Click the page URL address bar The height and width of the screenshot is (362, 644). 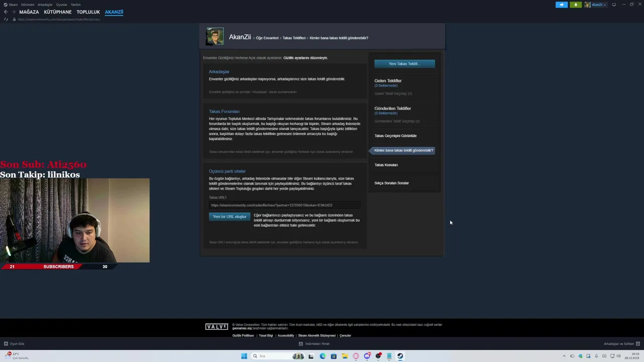59,19
